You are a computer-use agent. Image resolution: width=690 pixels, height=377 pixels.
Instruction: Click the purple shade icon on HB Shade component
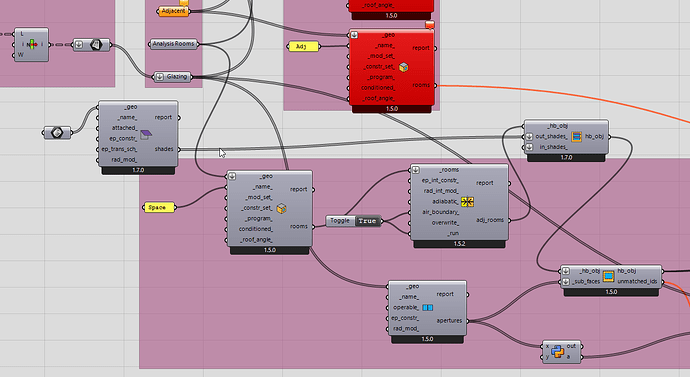click(x=146, y=135)
